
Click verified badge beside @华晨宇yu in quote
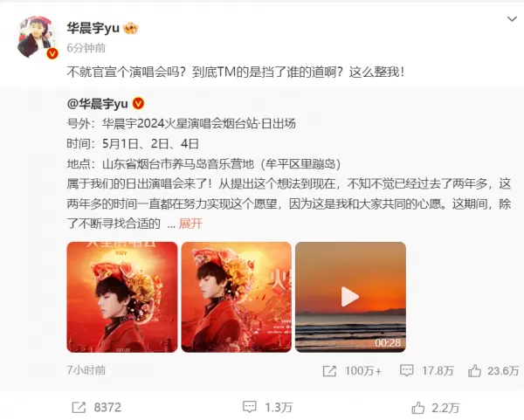[x=138, y=104]
